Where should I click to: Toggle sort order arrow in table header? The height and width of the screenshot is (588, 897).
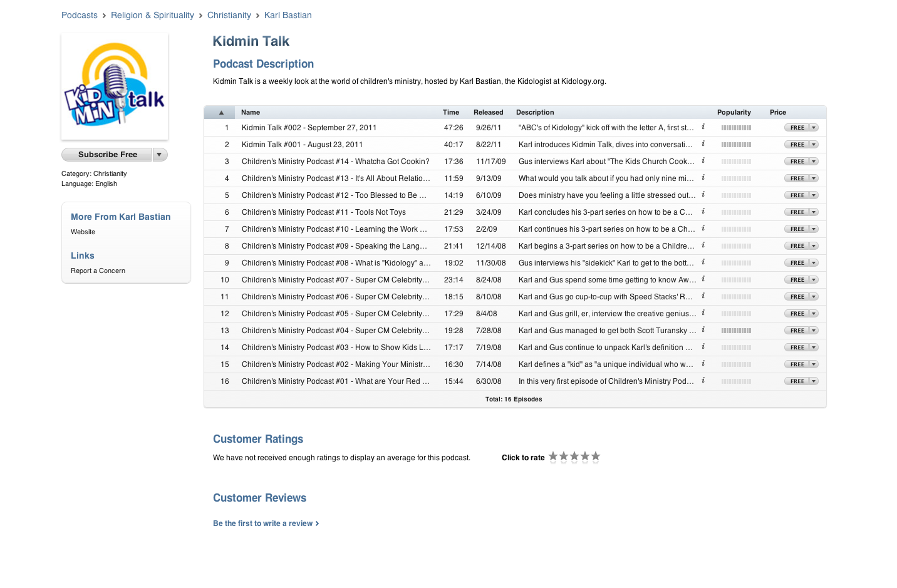[220, 113]
